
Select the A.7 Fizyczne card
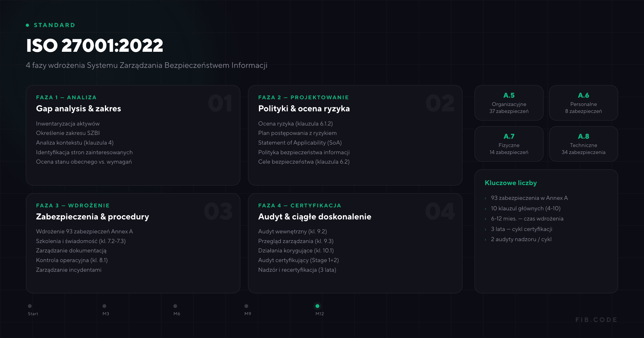click(509, 144)
